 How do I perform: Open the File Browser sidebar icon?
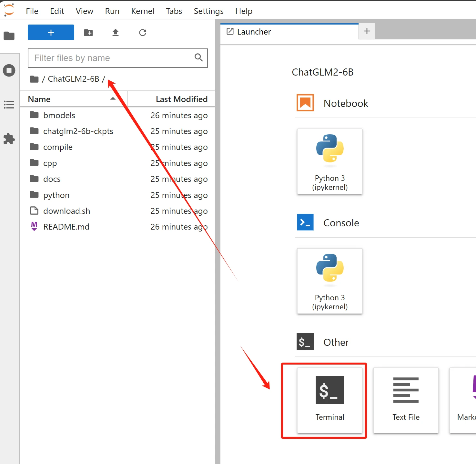point(9,36)
